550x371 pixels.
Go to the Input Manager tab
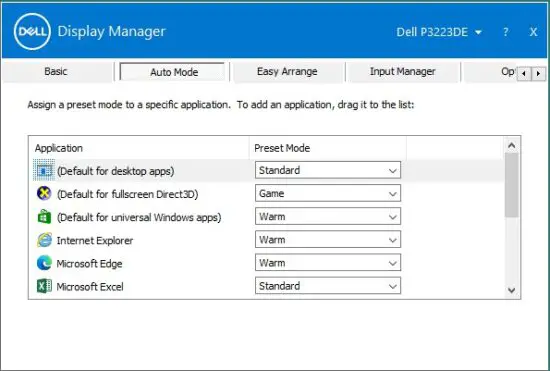tap(402, 72)
